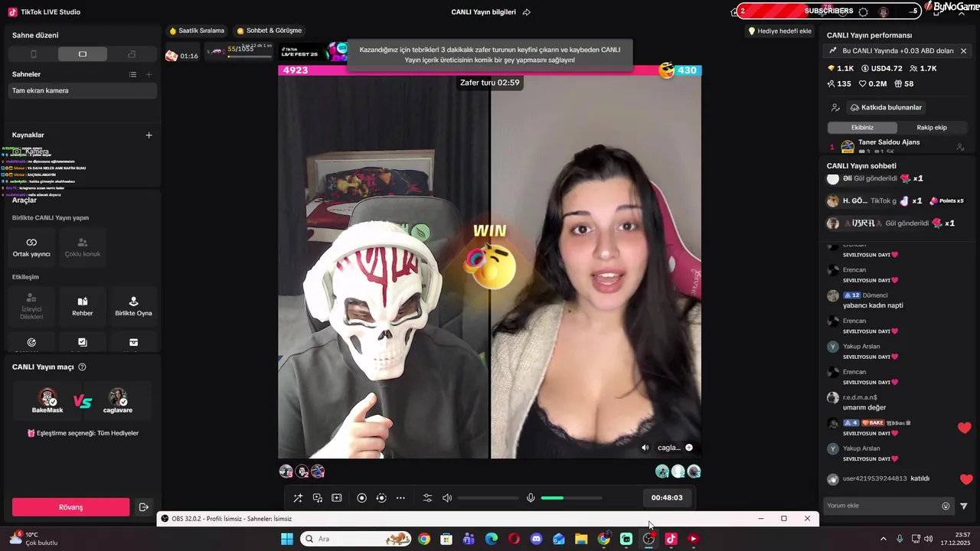
Task: Open Rehber guide tool
Action: point(83,307)
